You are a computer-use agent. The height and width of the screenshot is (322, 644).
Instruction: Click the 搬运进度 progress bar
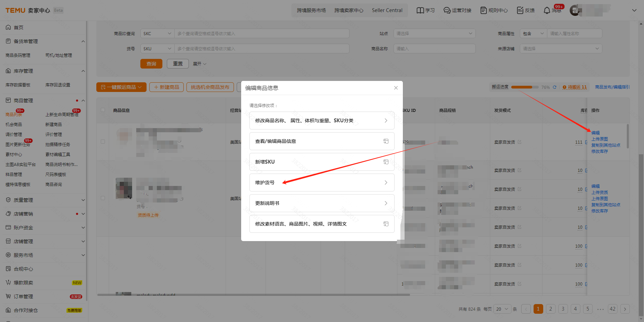525,87
